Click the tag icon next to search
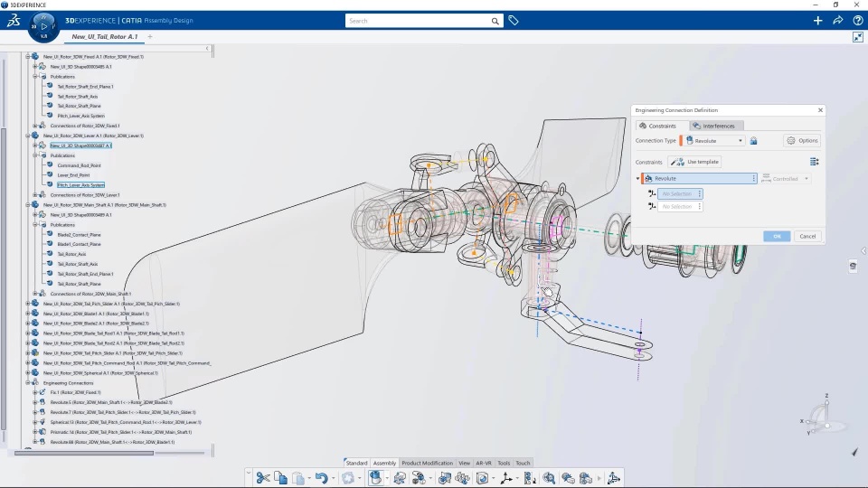The width and height of the screenshot is (868, 488). click(x=514, y=21)
